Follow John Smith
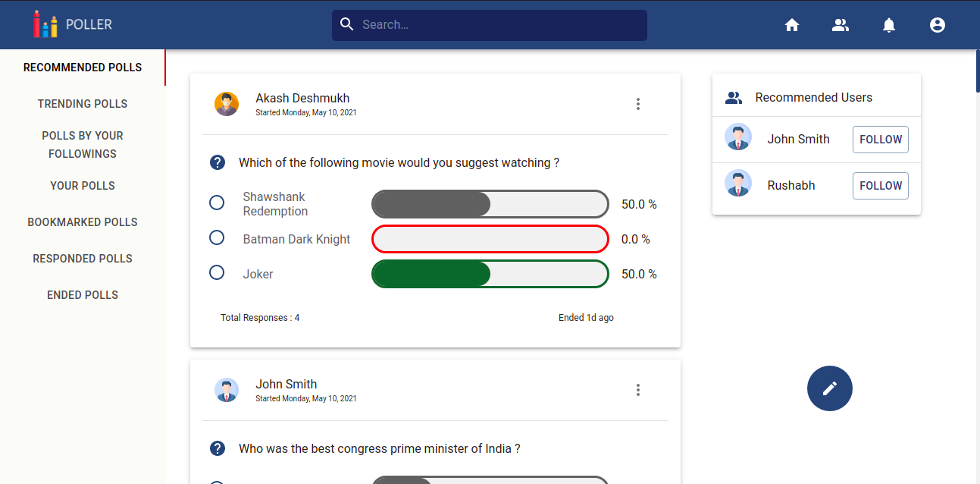Viewport: 980px width, 484px height. pyautogui.click(x=881, y=140)
